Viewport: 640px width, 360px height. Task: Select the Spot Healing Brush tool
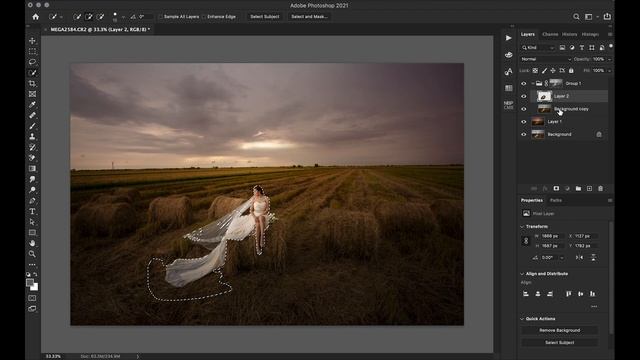point(32,116)
